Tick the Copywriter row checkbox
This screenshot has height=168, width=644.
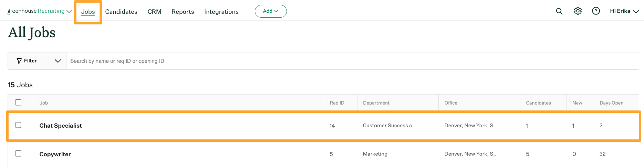pyautogui.click(x=18, y=154)
